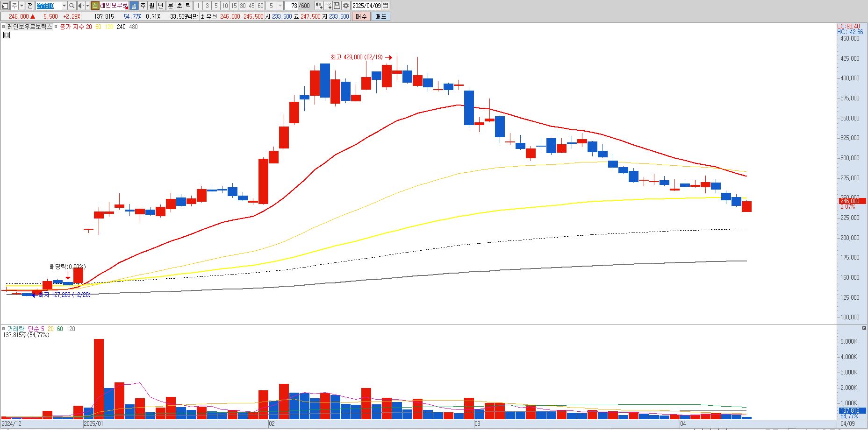Viewport: 868px width, 430px height.
Task: Open the data grid icon below stock name
Action: (7, 35)
